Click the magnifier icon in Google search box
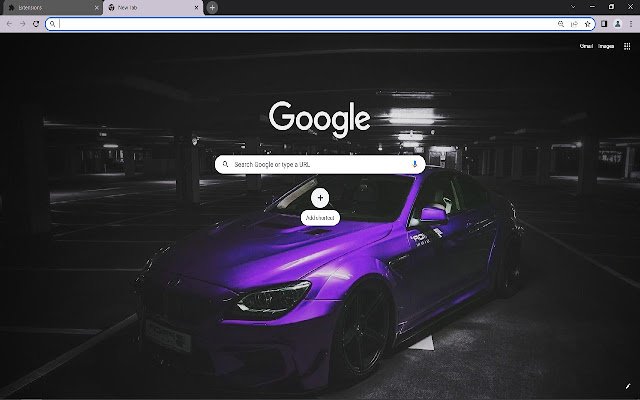This screenshot has height=400, width=640. click(x=225, y=164)
